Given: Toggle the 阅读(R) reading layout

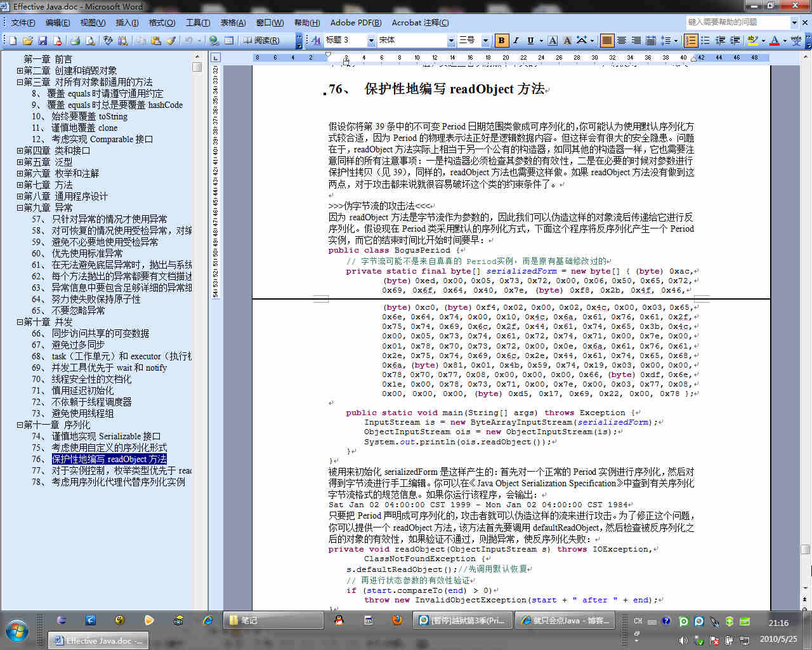Looking at the screenshot, I should click(x=261, y=41).
